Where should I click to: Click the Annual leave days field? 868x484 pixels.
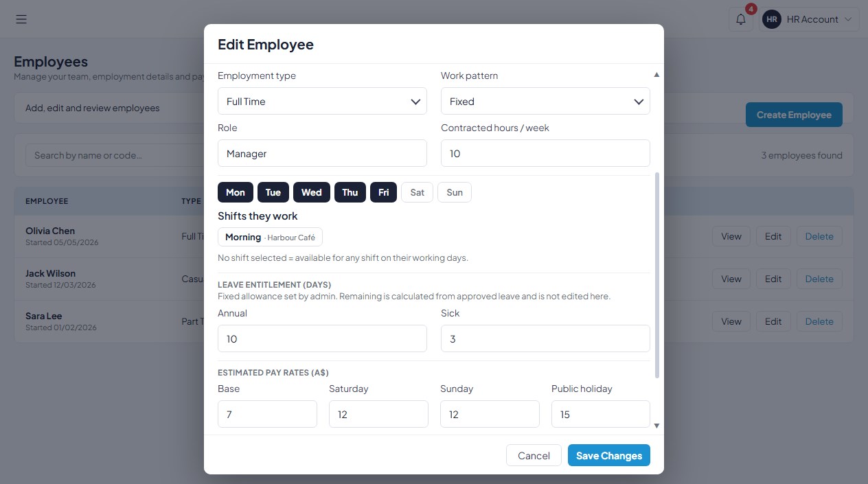click(322, 338)
